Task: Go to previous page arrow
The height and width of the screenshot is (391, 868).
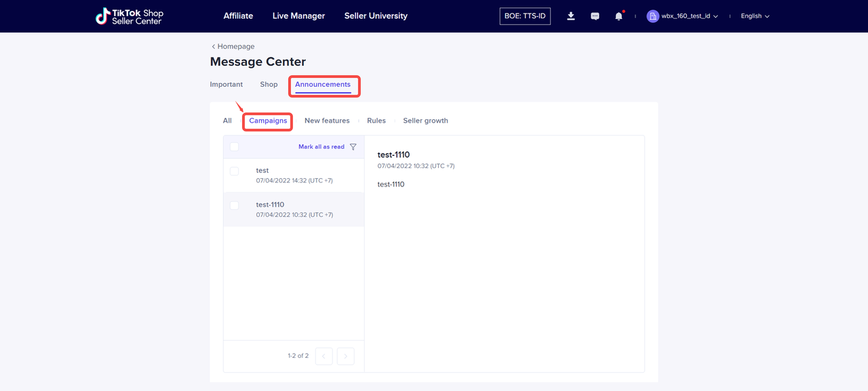Action: click(x=324, y=356)
